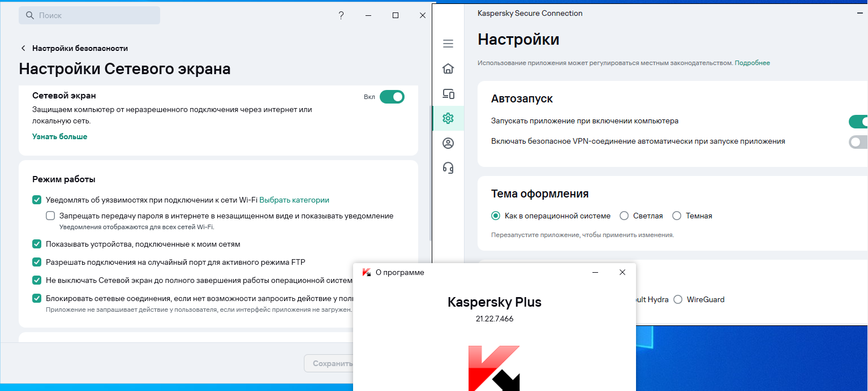Click the search magnifier icon in Поиск box
This screenshot has width=868, height=391.
[31, 15]
